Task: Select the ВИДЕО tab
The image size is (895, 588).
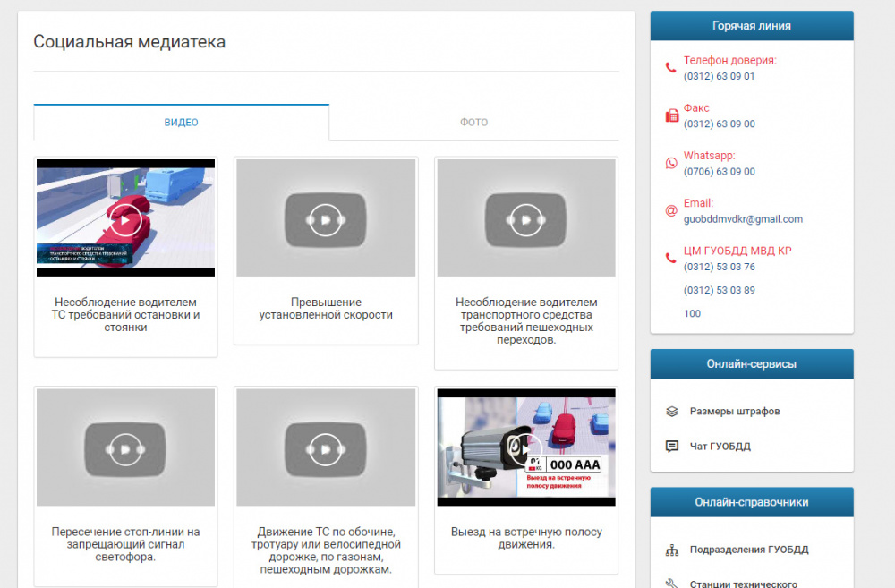Action: pyautogui.click(x=182, y=123)
